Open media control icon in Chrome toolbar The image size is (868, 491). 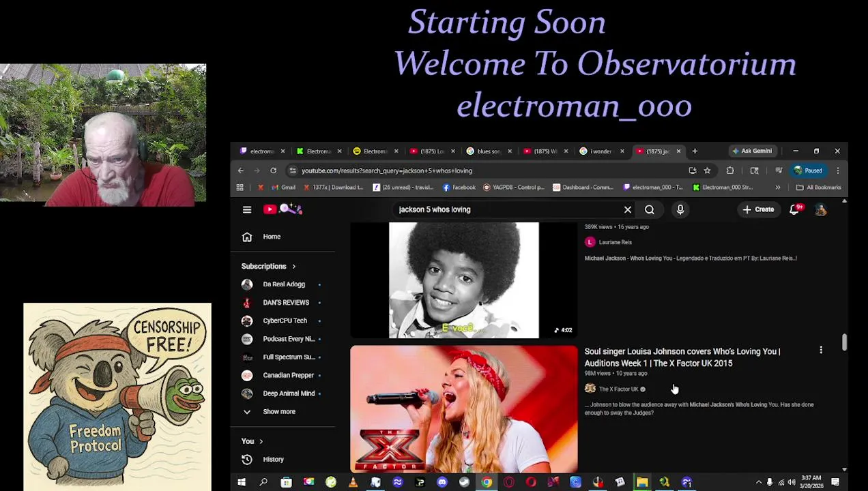tap(779, 170)
